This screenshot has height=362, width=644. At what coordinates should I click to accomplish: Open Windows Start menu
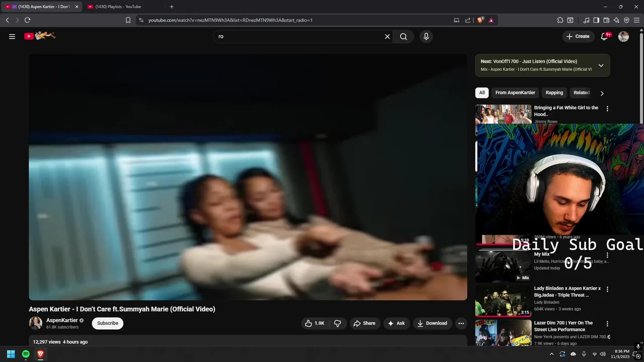[x=11, y=354]
